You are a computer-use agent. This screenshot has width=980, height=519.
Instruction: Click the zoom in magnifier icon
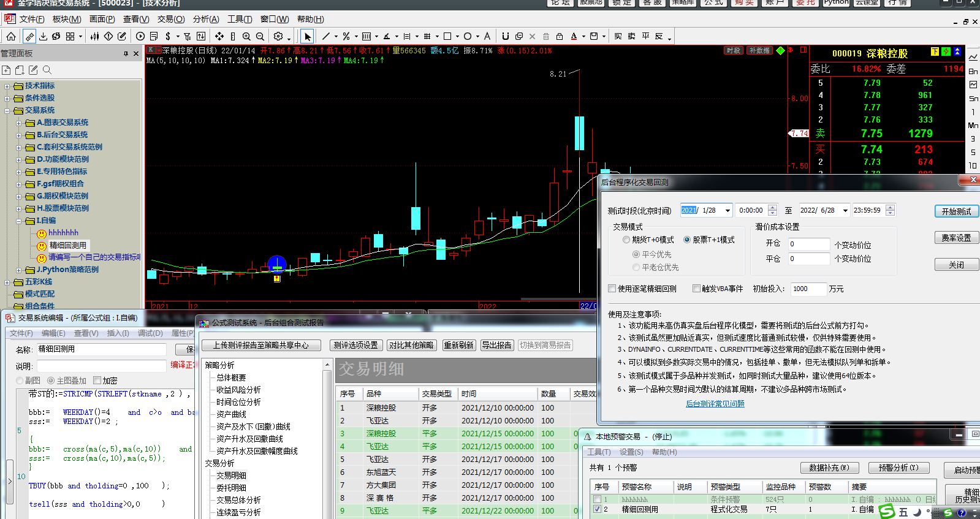coord(246,36)
